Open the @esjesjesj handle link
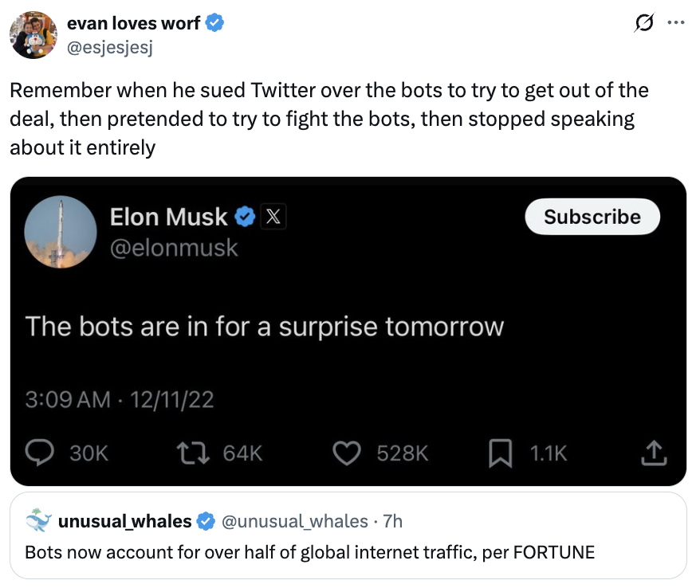The height and width of the screenshot is (588, 700). (x=110, y=47)
